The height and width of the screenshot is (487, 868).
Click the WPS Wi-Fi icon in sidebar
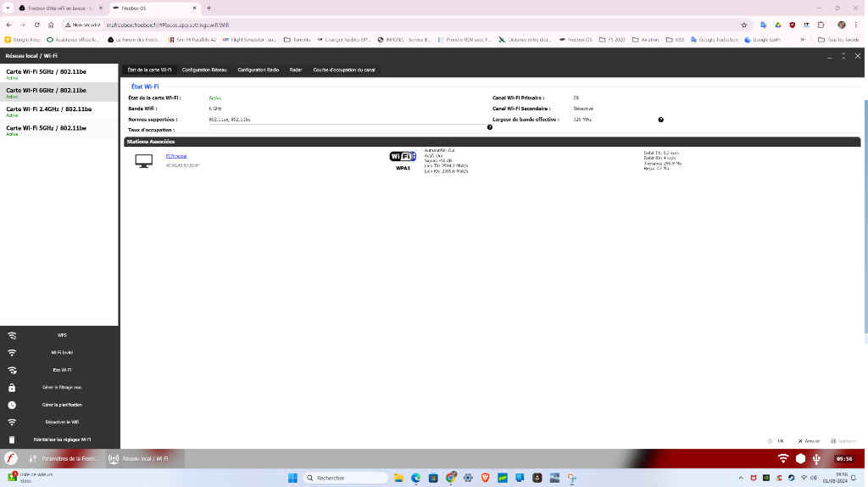tap(12, 335)
